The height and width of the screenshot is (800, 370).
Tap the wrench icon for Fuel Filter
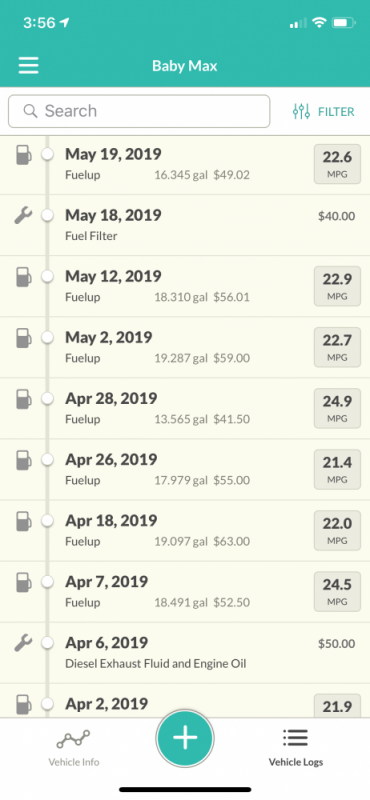23,216
